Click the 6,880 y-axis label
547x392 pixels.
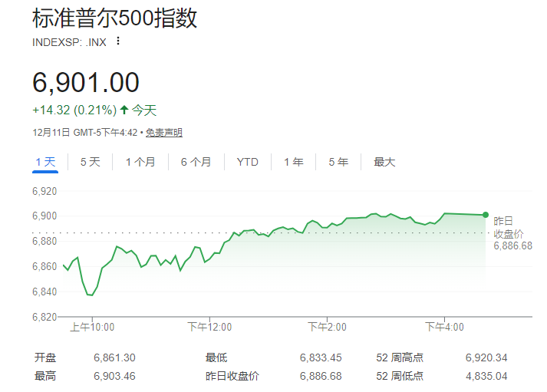click(x=44, y=242)
